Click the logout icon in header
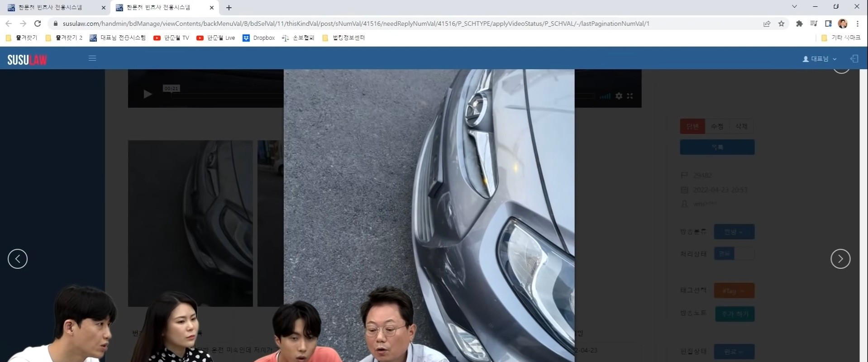This screenshot has width=868, height=362. 854,59
